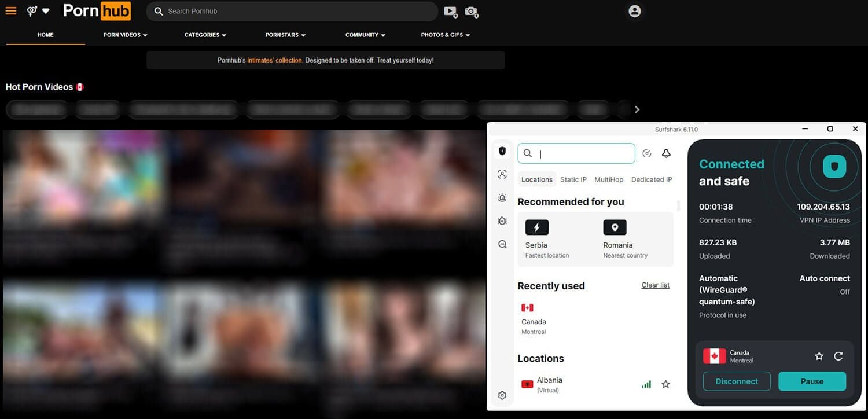Click the Surfshark locations list scrollbar
Screen dimensions: 868x419
[678, 207]
